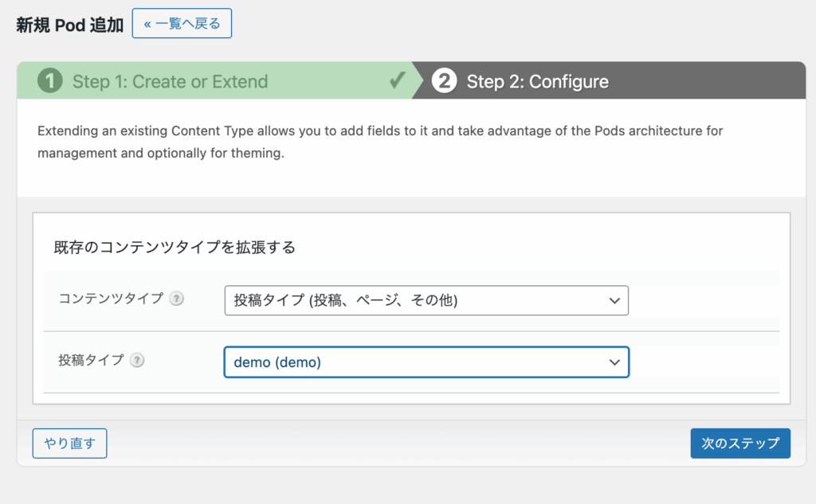Viewport: 816px width, 504px height.
Task: Click the コンテンツタイプ field label
Action: (x=111, y=299)
